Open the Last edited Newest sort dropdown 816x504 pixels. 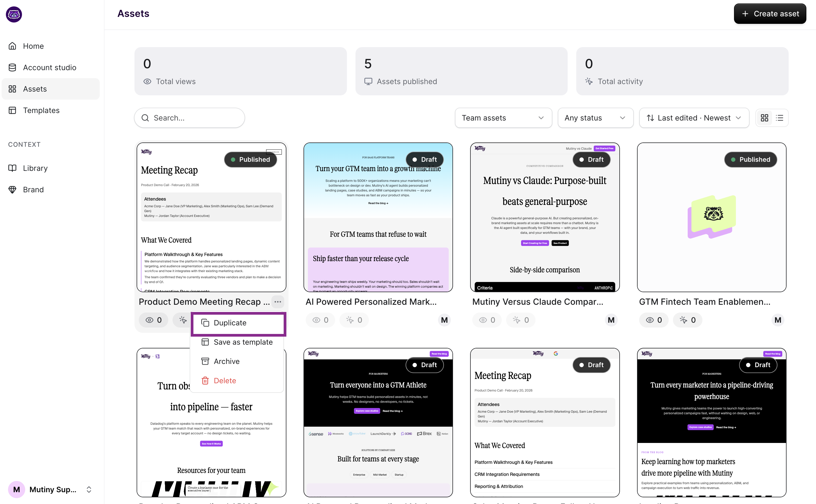coord(694,118)
